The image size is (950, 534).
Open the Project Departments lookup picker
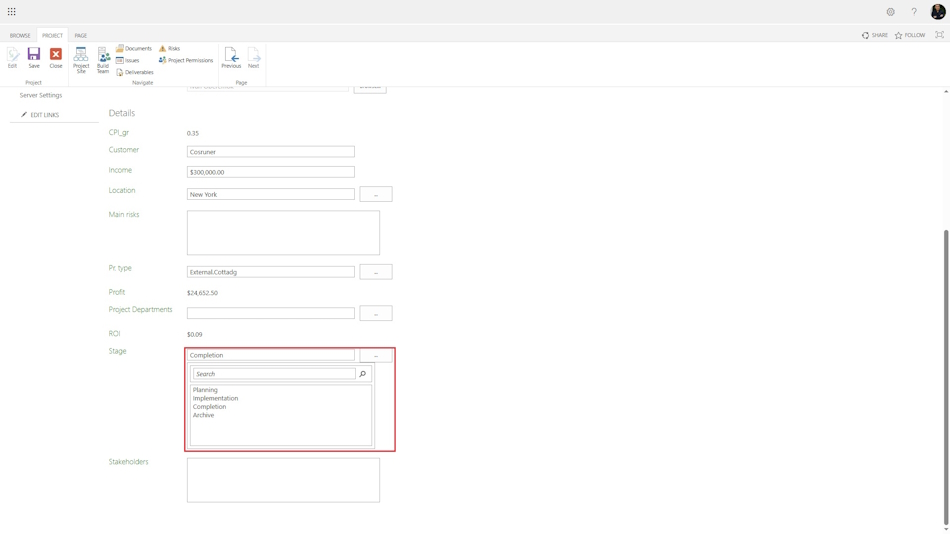pyautogui.click(x=376, y=313)
